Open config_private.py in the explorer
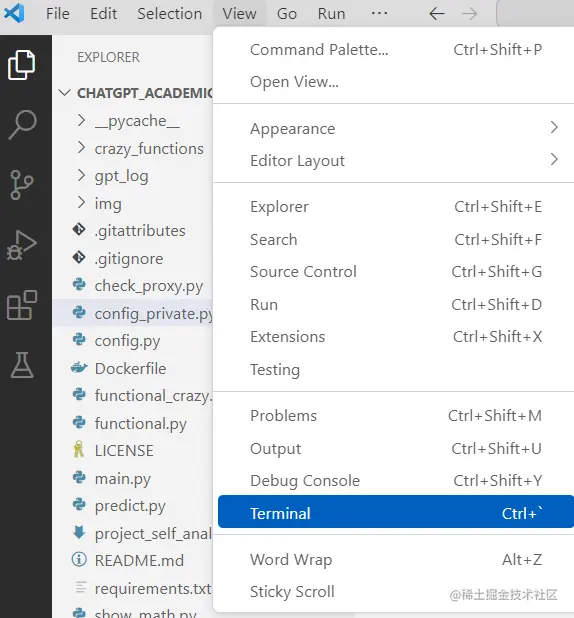The height and width of the screenshot is (618, 574). [132, 313]
